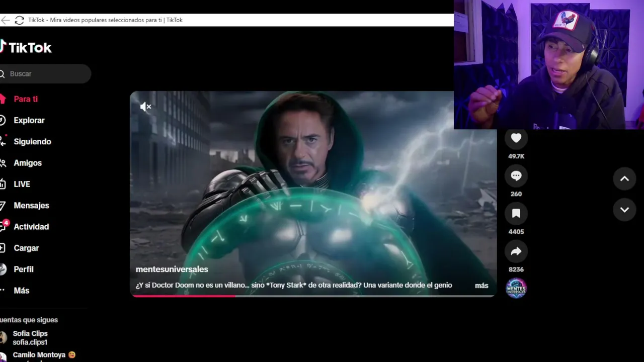Go to previous video with up chevron
This screenshot has width=644, height=362.
[x=624, y=178]
